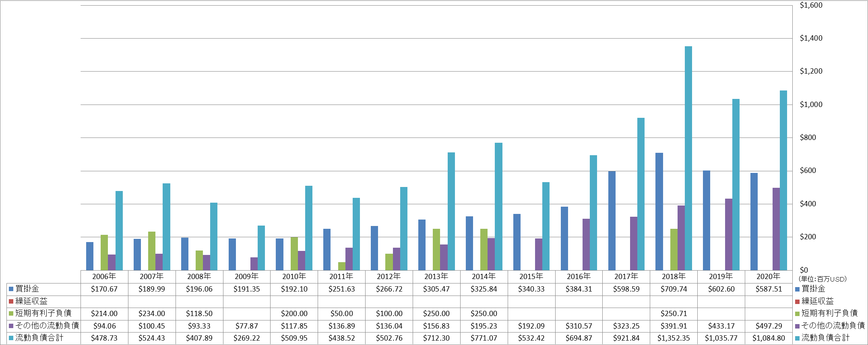This screenshot has height=345, width=868.
Task: Click the purple その他の流動負債 bar for 2020年
Action: point(776,229)
